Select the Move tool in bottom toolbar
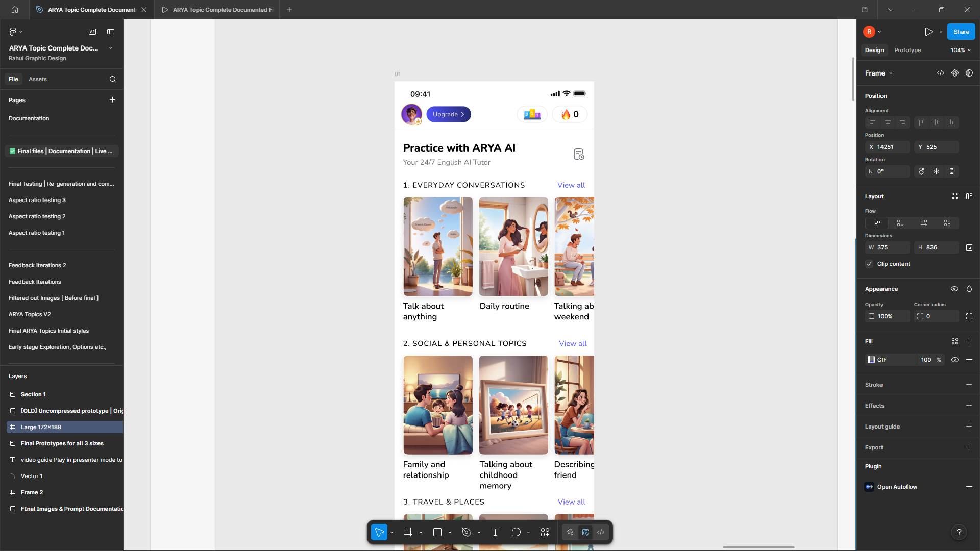This screenshot has height=551, width=980. tap(379, 532)
